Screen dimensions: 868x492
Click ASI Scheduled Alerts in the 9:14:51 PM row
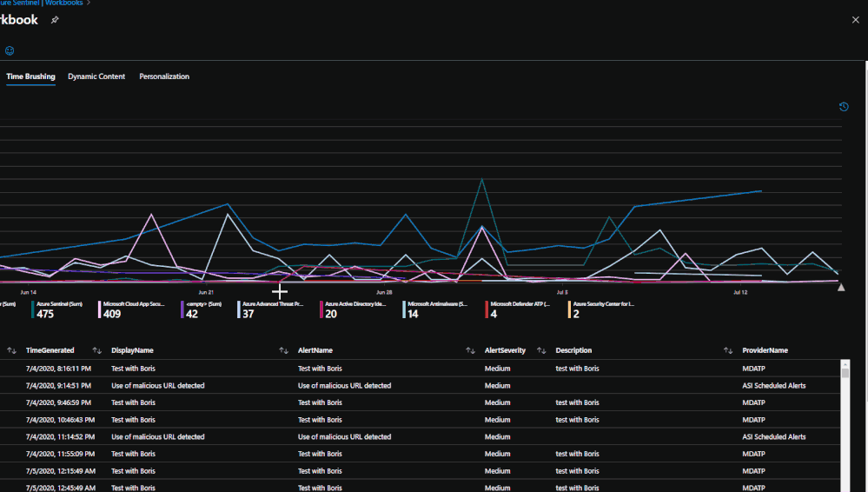click(774, 386)
